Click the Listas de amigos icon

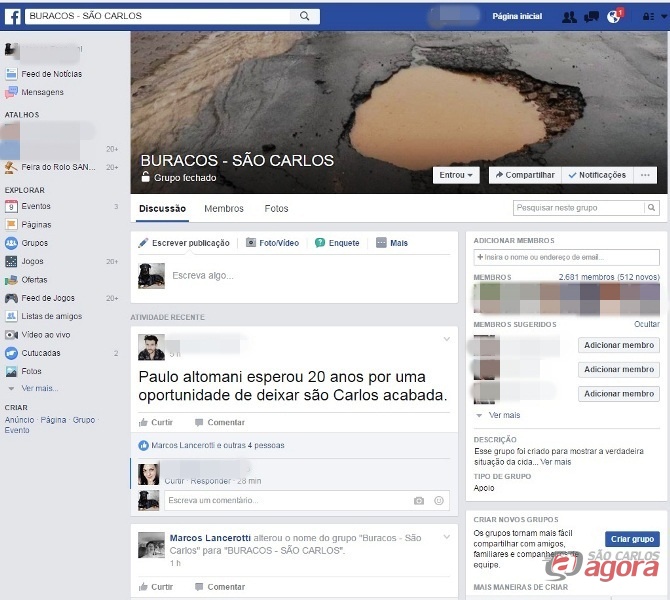pyautogui.click(x=11, y=316)
